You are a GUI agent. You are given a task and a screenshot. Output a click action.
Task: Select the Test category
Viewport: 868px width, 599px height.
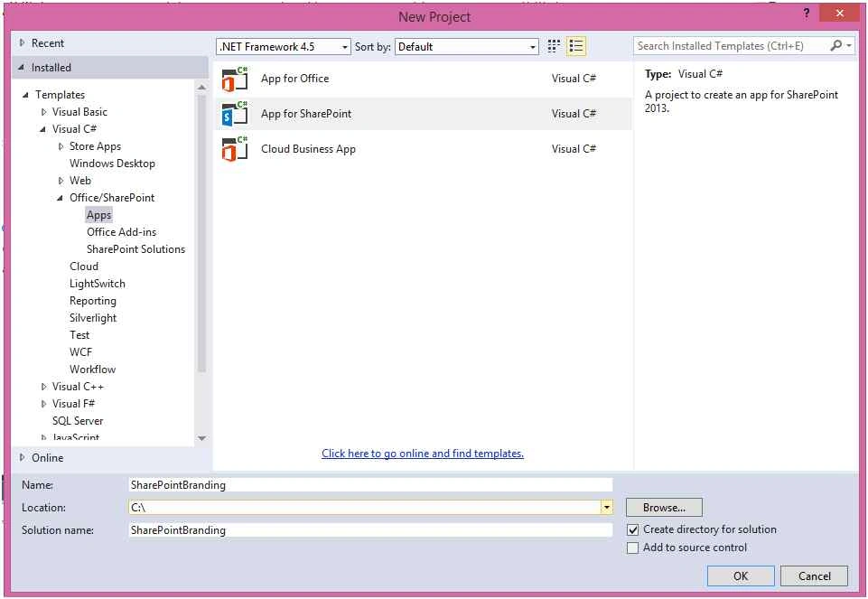tap(79, 335)
